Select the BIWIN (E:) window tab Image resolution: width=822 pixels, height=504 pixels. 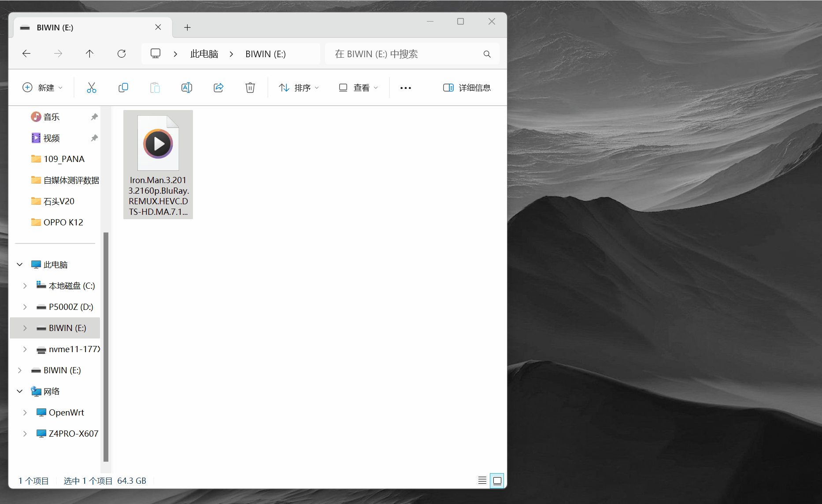93,27
